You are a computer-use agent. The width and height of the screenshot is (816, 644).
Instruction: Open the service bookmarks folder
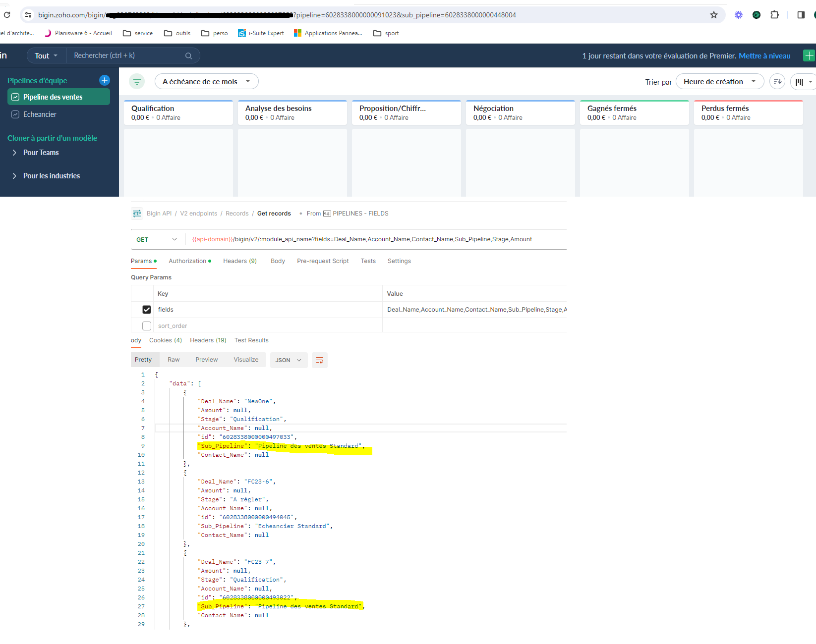tap(138, 33)
